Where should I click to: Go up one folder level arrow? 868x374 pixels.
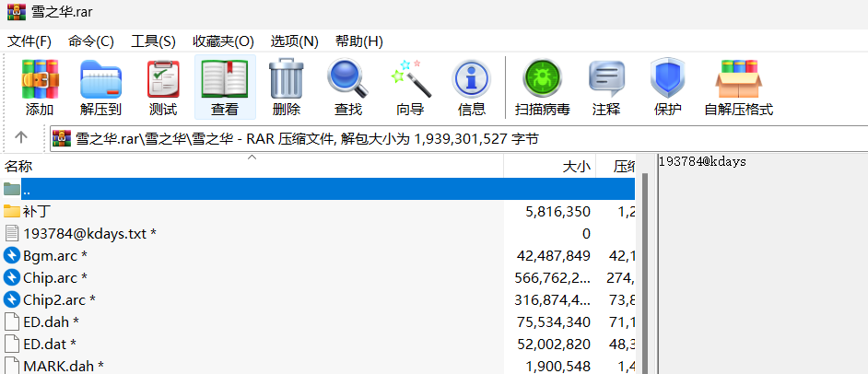click(21, 138)
